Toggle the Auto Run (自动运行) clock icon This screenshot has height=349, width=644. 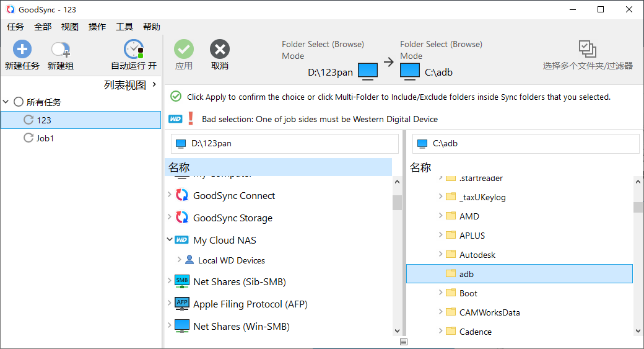[x=134, y=50]
